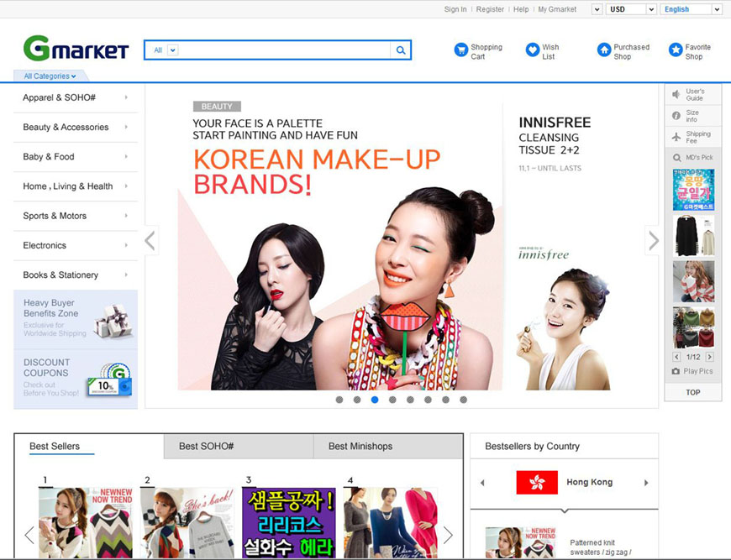Open the Korean-text blue MD's Pick thumbnail
731x560 pixels.
click(693, 190)
